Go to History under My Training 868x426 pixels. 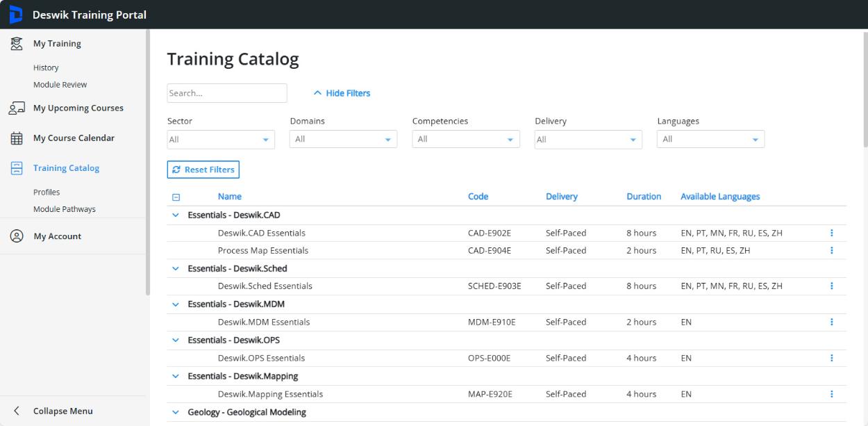pos(46,68)
